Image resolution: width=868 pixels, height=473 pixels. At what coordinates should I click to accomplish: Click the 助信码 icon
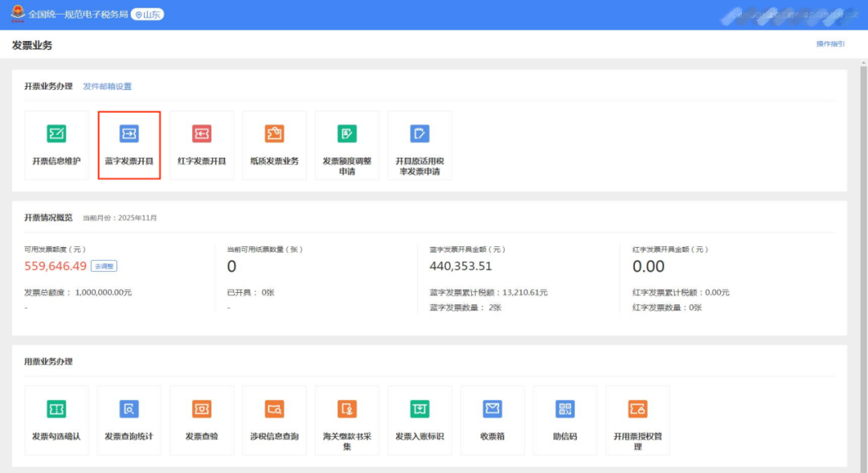tap(564, 419)
